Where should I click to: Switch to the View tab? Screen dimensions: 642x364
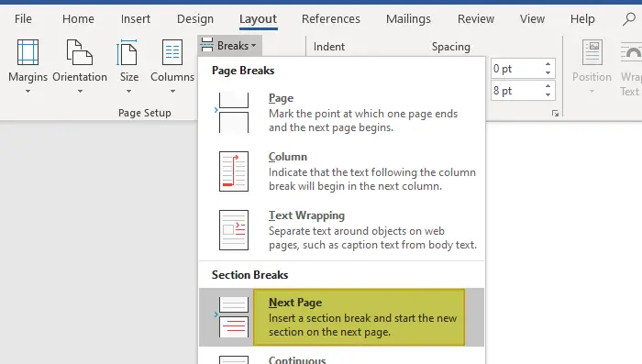coord(532,19)
